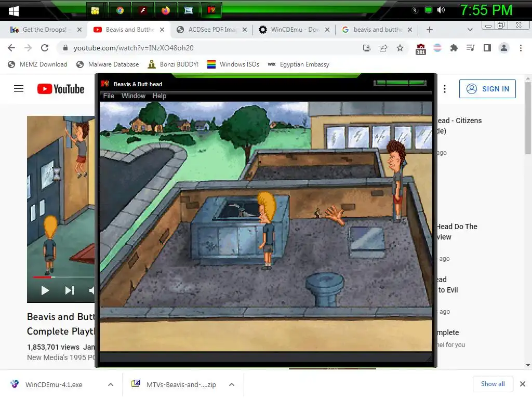The image size is (532, 399).
Task: Expand the tab search dropdown
Action: [x=470, y=30]
